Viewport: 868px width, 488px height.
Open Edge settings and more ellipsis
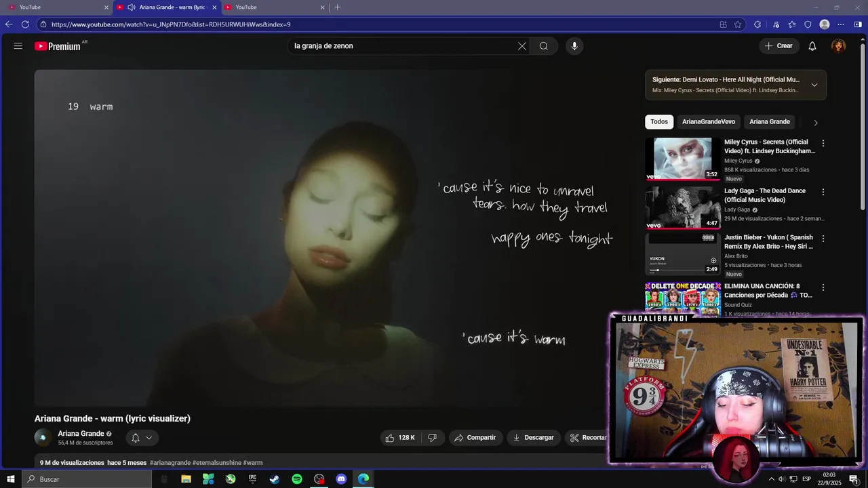point(842,24)
